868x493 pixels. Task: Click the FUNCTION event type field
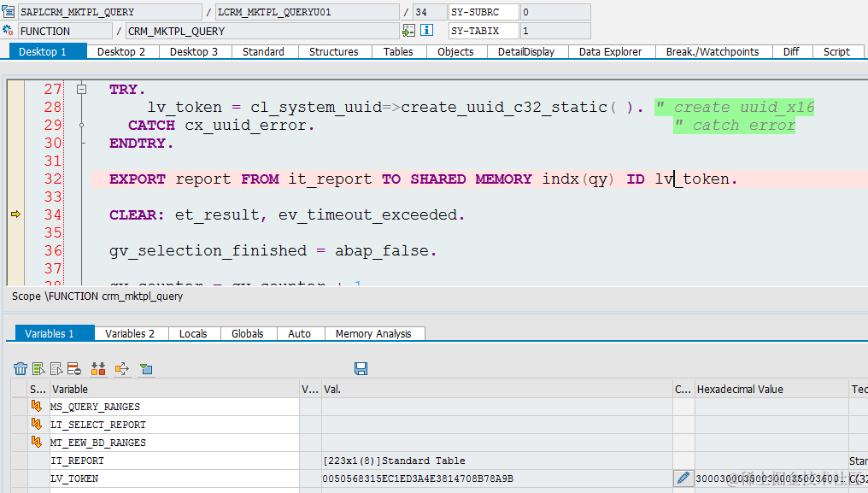pos(65,31)
